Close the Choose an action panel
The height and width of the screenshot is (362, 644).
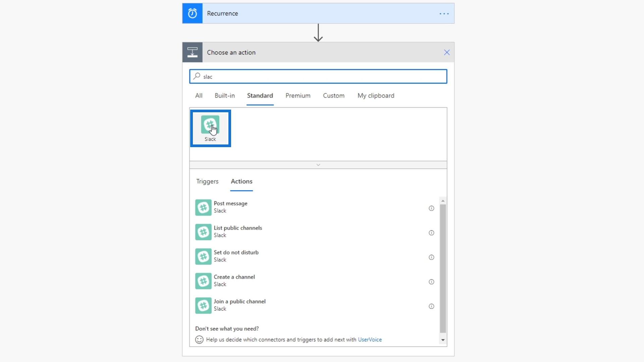pyautogui.click(x=446, y=52)
